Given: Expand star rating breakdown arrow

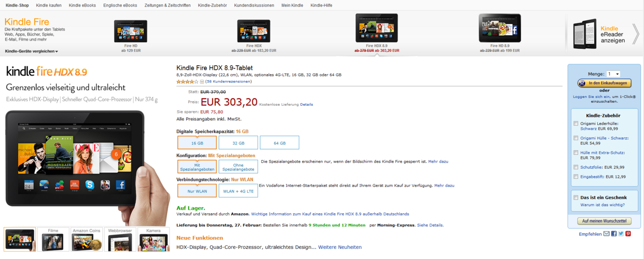Looking at the screenshot, I should click(202, 82).
